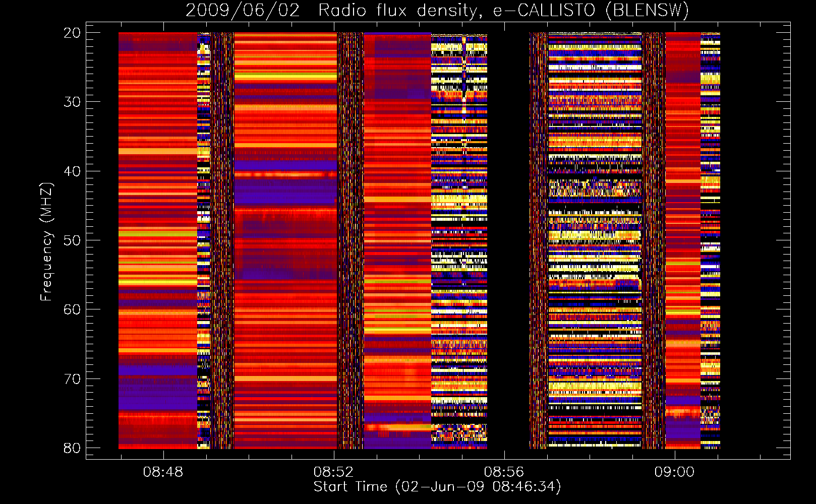Click the 09:00 time tick label

pyautogui.click(x=674, y=472)
